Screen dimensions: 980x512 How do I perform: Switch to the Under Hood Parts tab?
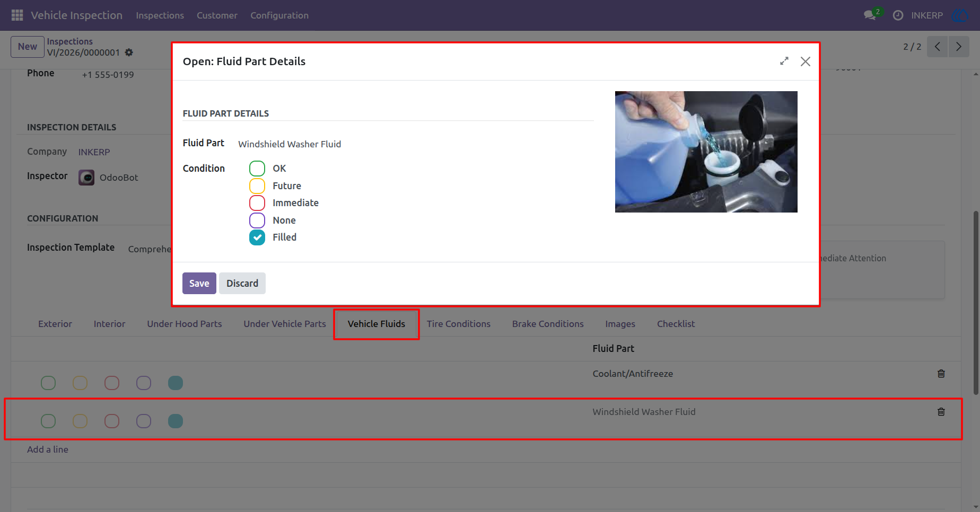[x=185, y=324]
